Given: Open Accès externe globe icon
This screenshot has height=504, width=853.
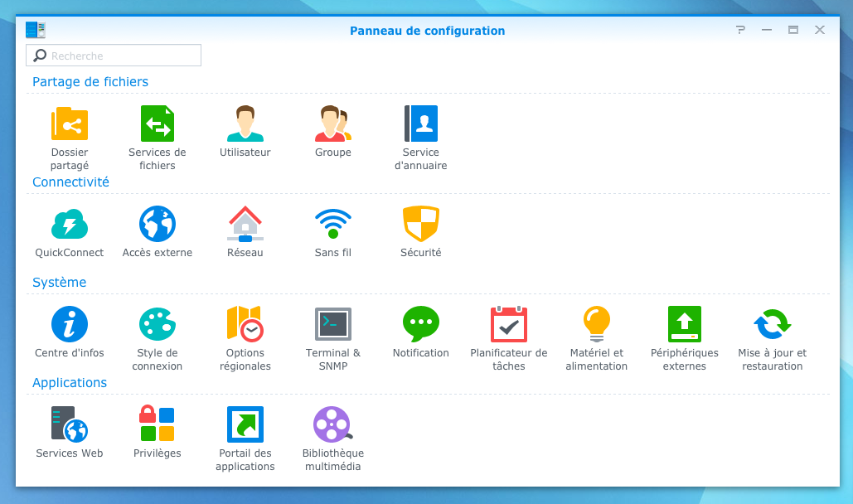Looking at the screenshot, I should click(158, 224).
